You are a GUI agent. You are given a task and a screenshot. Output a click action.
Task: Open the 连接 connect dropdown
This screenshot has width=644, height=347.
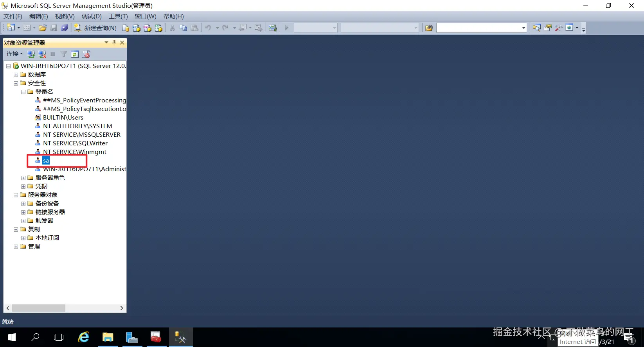[x=14, y=54]
